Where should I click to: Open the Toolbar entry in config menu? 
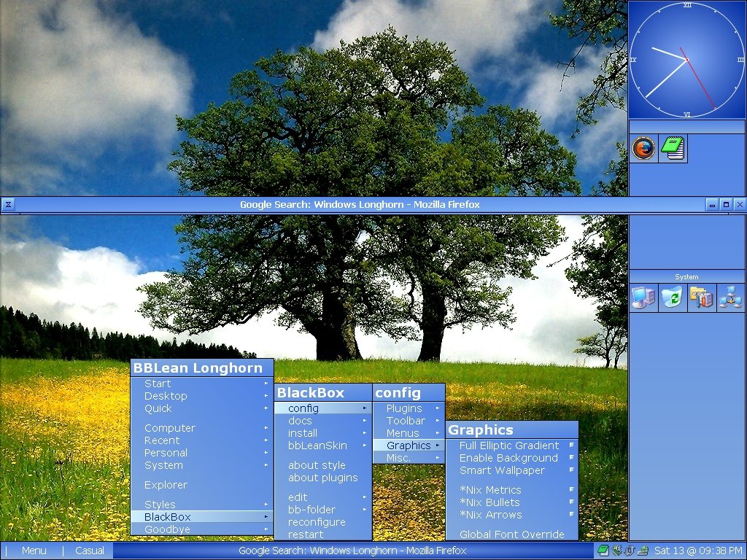pos(409,421)
